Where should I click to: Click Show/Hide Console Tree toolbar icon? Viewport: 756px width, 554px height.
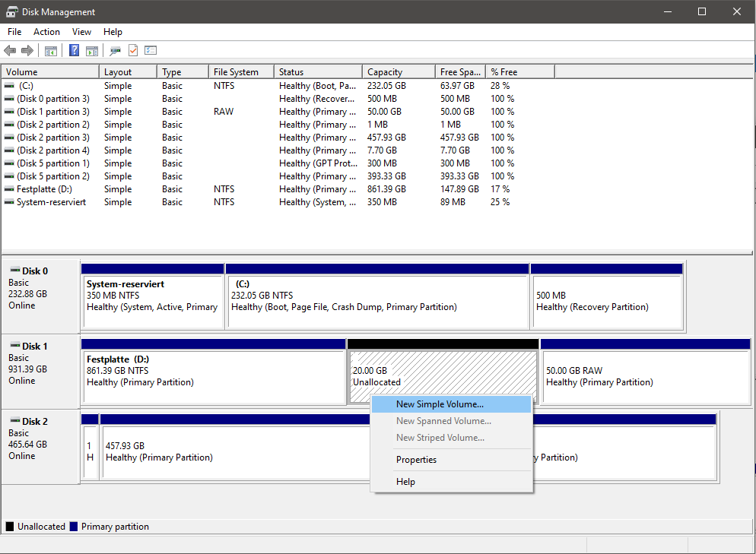[51, 51]
